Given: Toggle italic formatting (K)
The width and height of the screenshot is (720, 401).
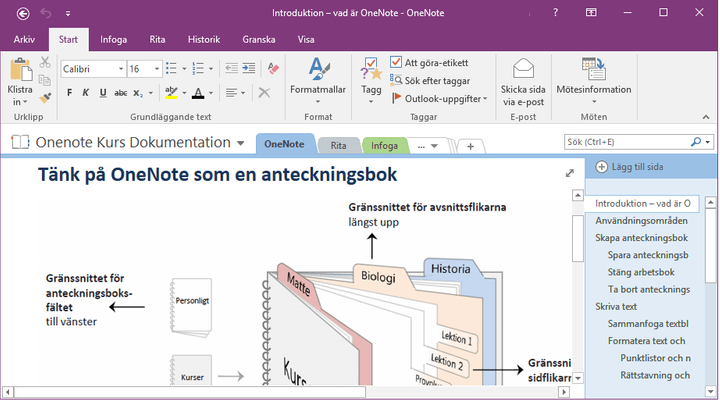Looking at the screenshot, I should pos(85,93).
